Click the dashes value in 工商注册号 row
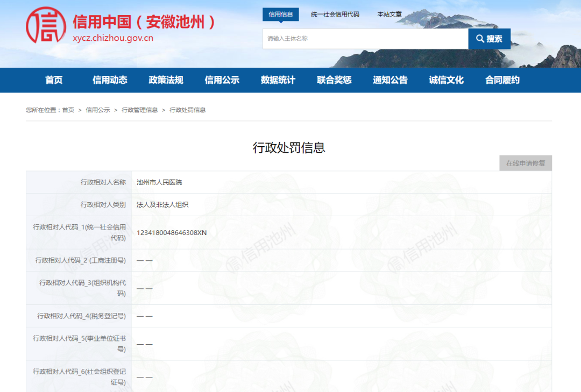The width and height of the screenshot is (581, 392). (x=145, y=260)
